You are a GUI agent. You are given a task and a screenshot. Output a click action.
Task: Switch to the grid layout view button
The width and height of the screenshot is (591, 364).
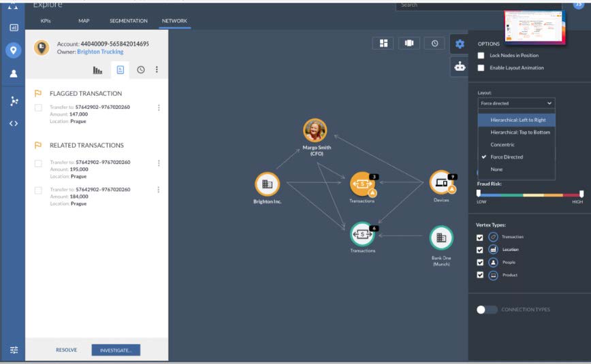pyautogui.click(x=383, y=44)
